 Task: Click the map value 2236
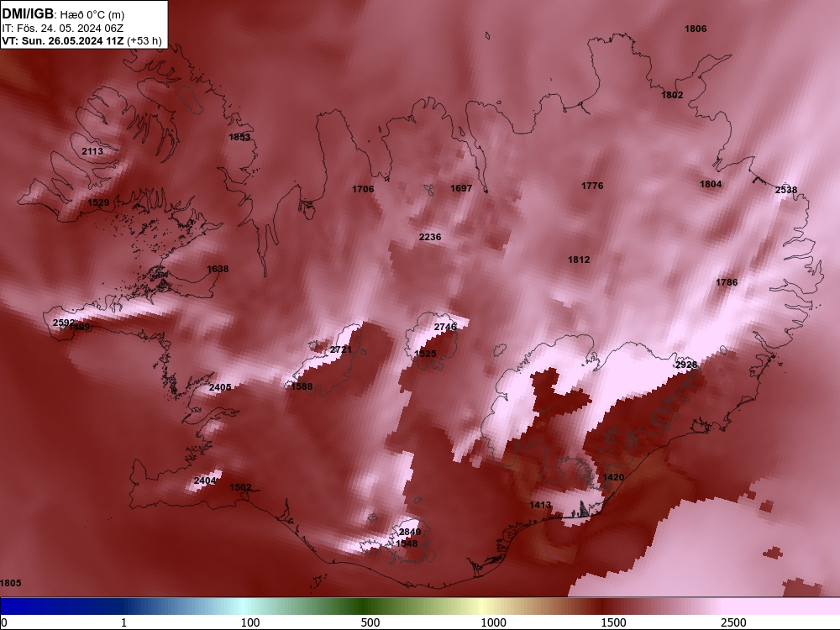[x=429, y=237]
